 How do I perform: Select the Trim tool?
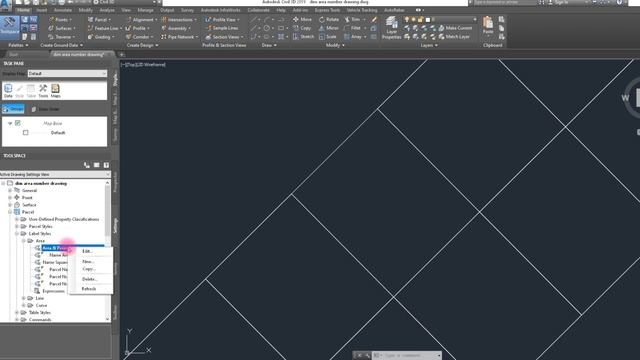[x=353, y=20]
